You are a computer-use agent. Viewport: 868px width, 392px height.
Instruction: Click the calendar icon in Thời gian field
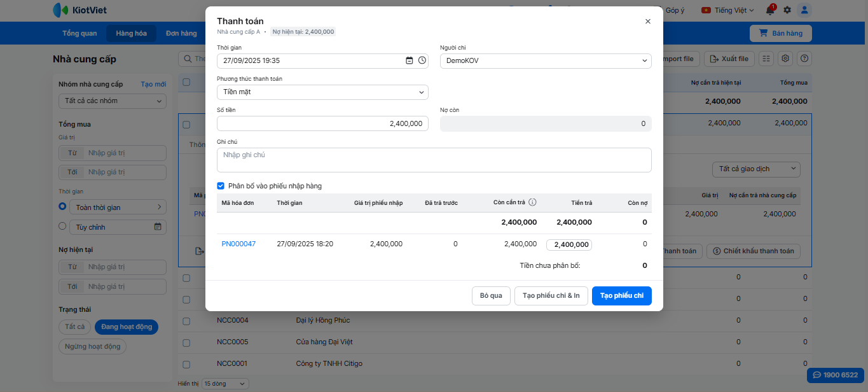tap(410, 60)
